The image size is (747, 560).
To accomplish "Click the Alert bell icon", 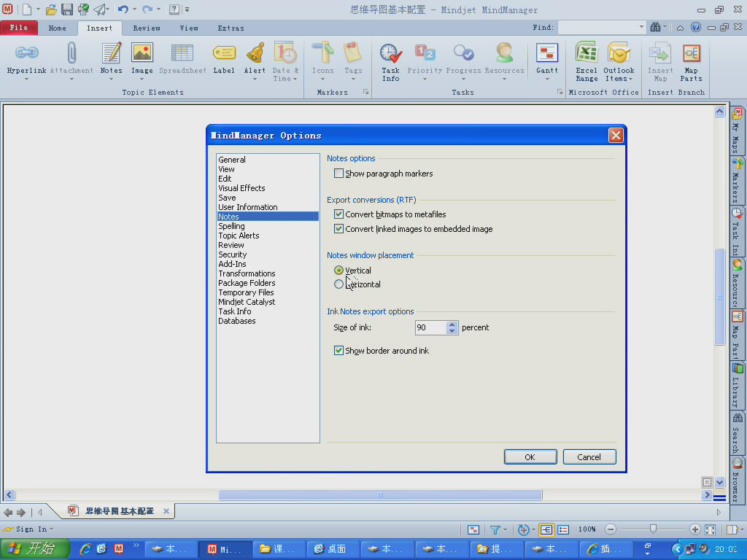I will (x=255, y=52).
